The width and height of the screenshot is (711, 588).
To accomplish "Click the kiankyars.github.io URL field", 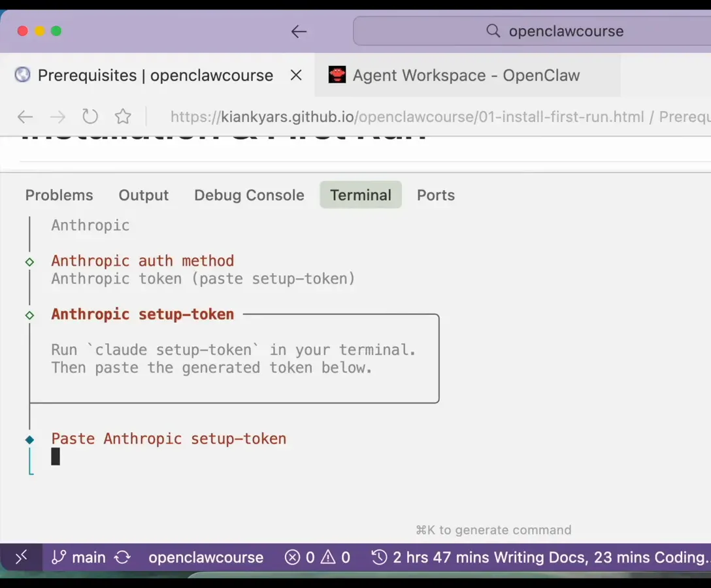I will 440,117.
